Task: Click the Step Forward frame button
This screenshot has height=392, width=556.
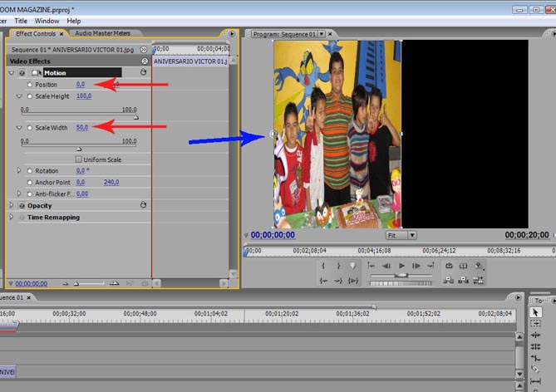Action: tap(417, 266)
